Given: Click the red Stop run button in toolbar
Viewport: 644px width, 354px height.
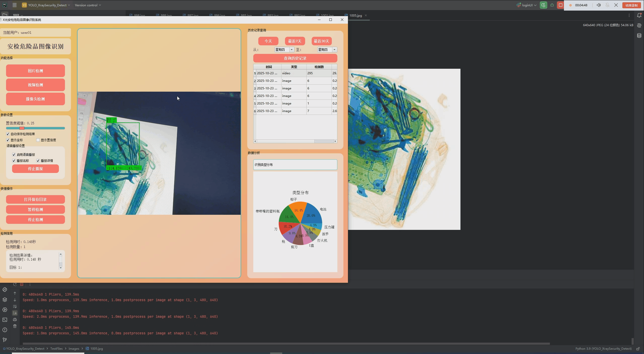Looking at the screenshot, I should click(560, 5).
